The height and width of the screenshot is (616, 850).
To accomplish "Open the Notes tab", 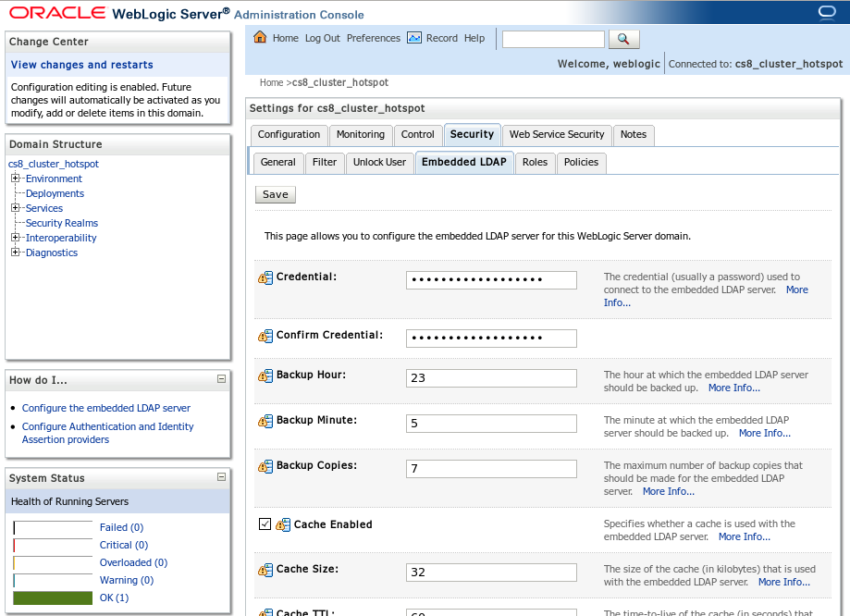I will click(x=634, y=135).
